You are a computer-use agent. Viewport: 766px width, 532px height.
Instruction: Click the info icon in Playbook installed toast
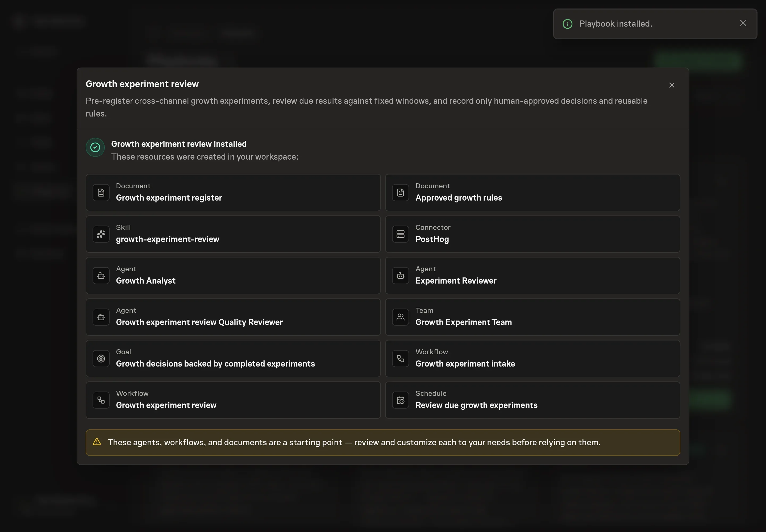567,24
